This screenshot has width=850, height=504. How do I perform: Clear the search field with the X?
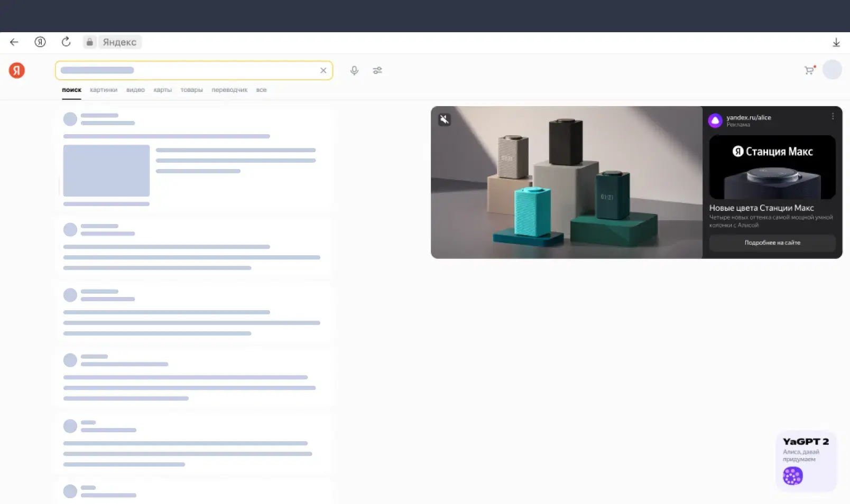(324, 70)
